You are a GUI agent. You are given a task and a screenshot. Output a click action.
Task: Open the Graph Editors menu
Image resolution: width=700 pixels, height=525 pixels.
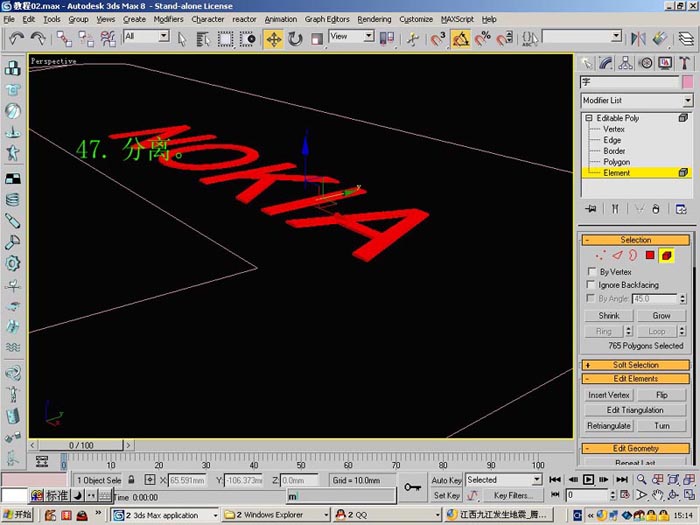(x=327, y=19)
